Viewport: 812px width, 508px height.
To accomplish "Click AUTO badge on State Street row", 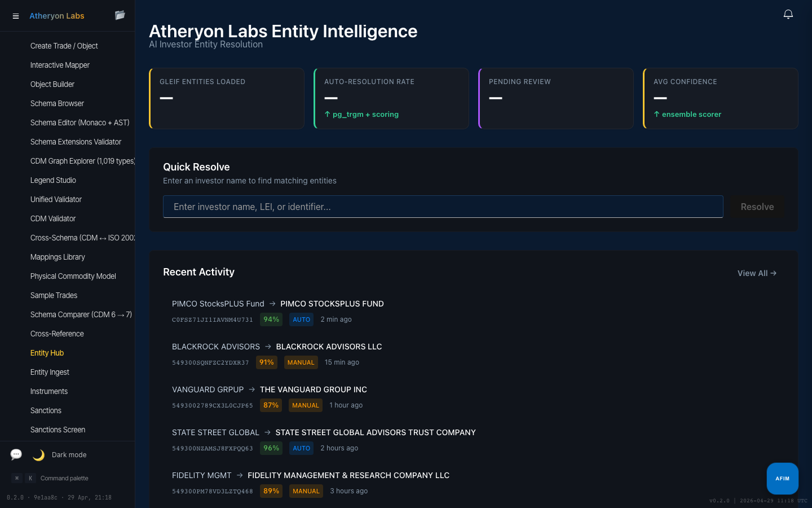I will (x=302, y=448).
